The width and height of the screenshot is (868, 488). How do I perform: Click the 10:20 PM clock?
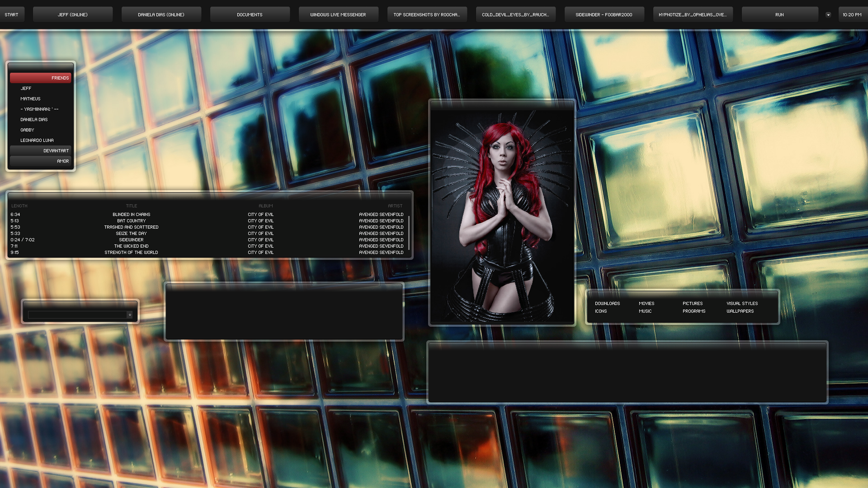[852, 14]
